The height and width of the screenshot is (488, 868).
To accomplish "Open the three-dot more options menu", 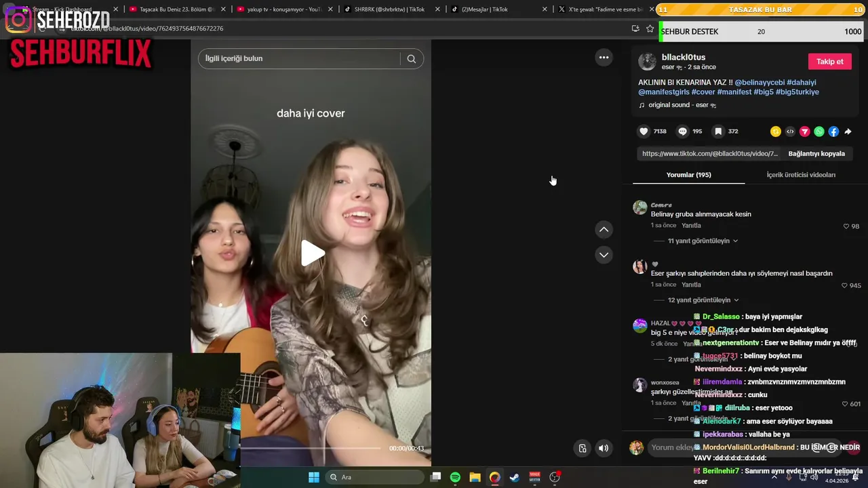I will tap(604, 58).
